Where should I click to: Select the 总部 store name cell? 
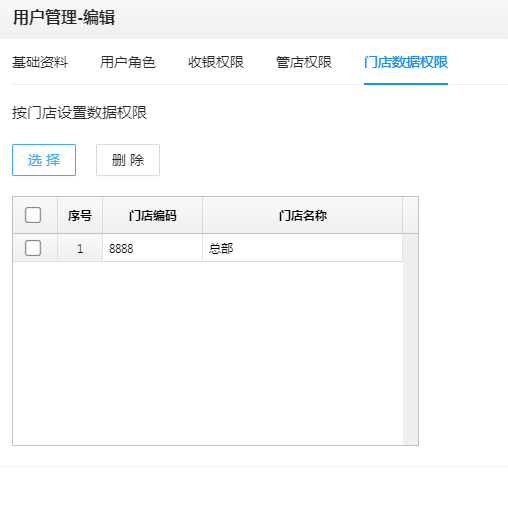(x=303, y=248)
